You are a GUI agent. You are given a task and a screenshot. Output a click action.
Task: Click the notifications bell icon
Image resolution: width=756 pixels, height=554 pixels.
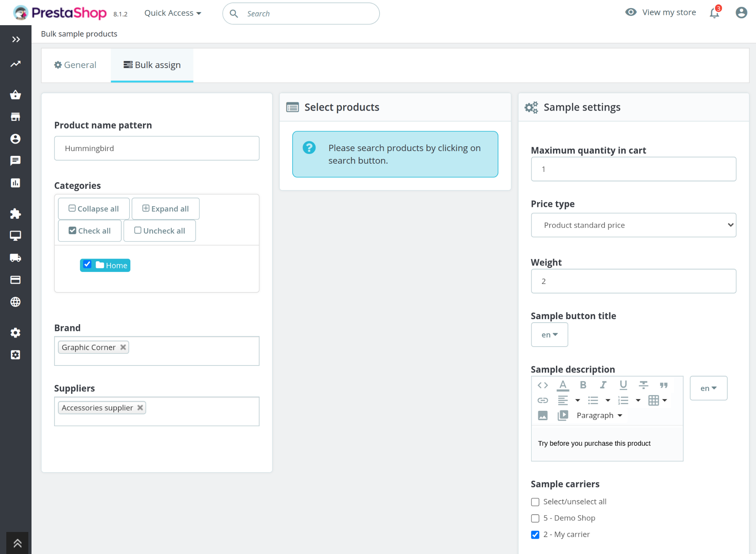tap(714, 13)
